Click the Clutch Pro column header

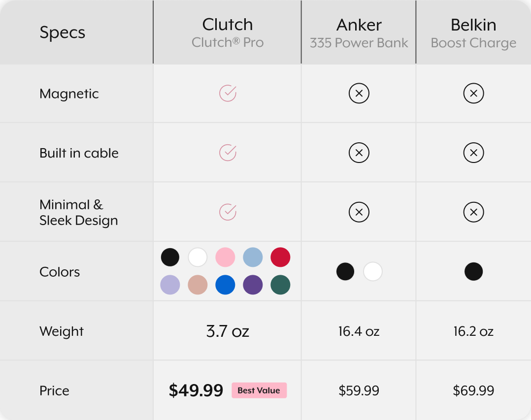point(228,32)
